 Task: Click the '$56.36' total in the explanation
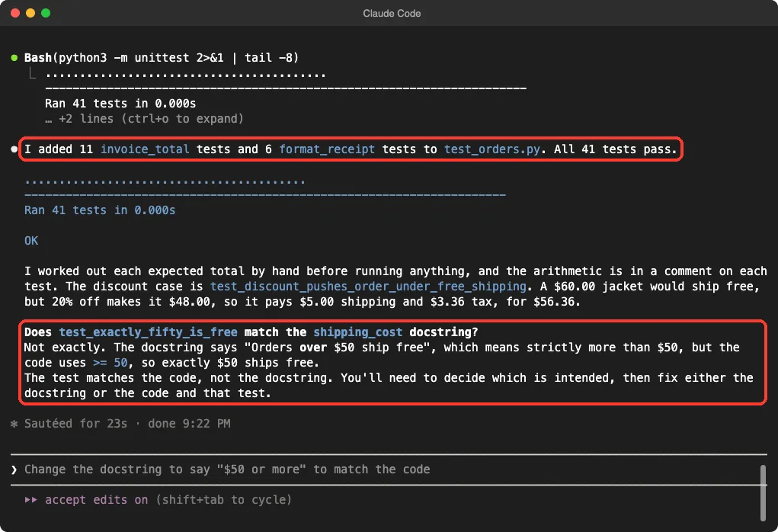pyautogui.click(x=554, y=302)
